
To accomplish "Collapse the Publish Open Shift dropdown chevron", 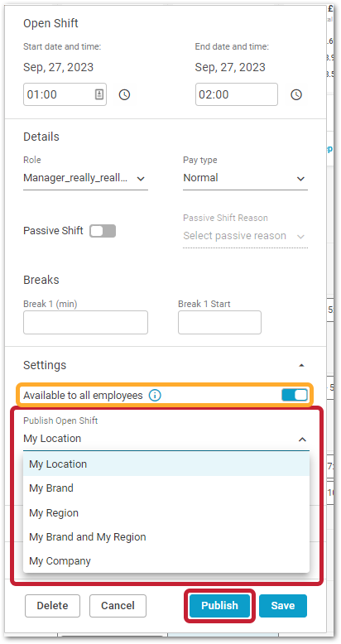I will [302, 440].
